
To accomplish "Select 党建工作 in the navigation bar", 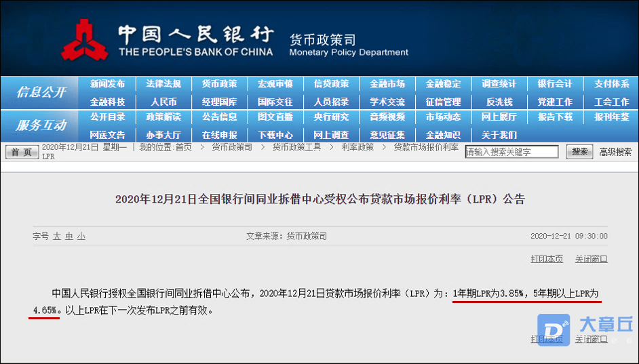I will click(555, 102).
